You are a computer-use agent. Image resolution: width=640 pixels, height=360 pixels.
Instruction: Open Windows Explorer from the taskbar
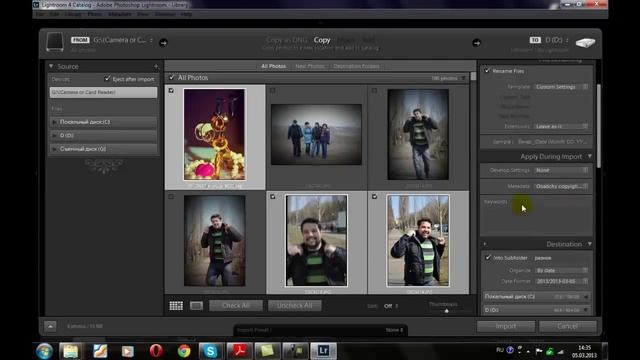[x=71, y=351]
